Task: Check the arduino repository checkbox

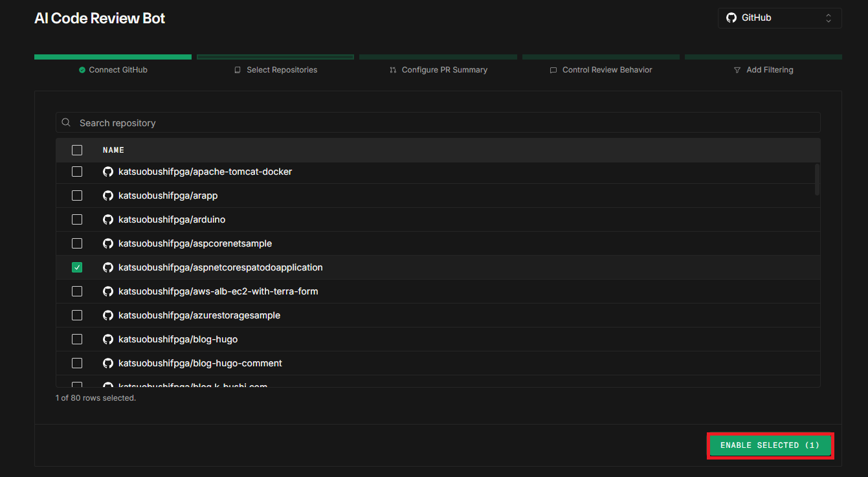Action: 77,219
